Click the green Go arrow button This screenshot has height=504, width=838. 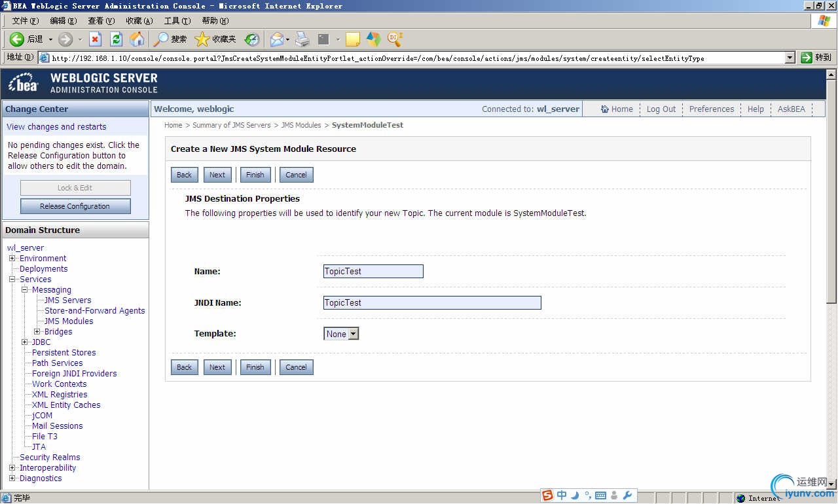tap(807, 58)
